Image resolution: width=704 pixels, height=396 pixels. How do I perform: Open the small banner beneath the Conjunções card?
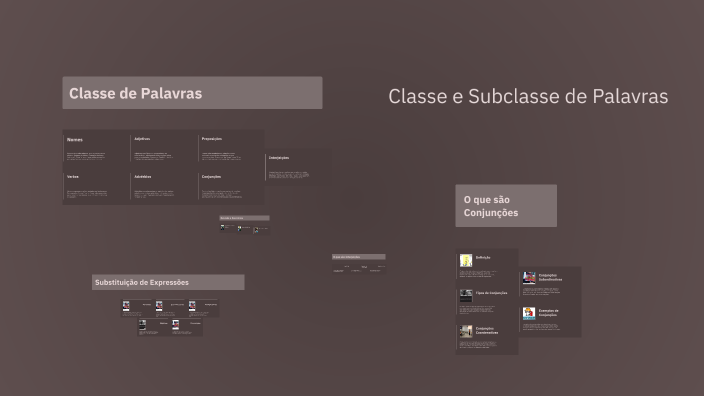coord(244,218)
